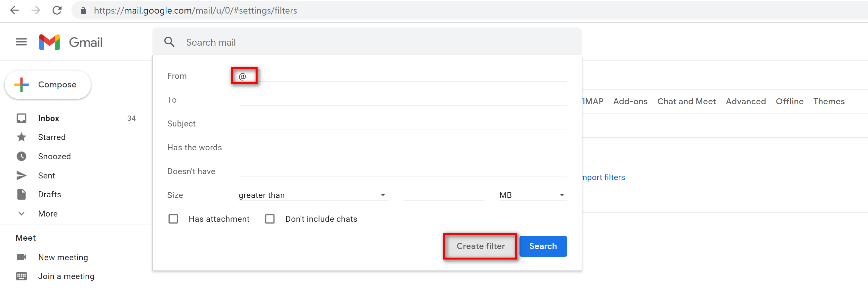Enable the Has attachment checkbox
The height and width of the screenshot is (290, 868).
(x=173, y=219)
